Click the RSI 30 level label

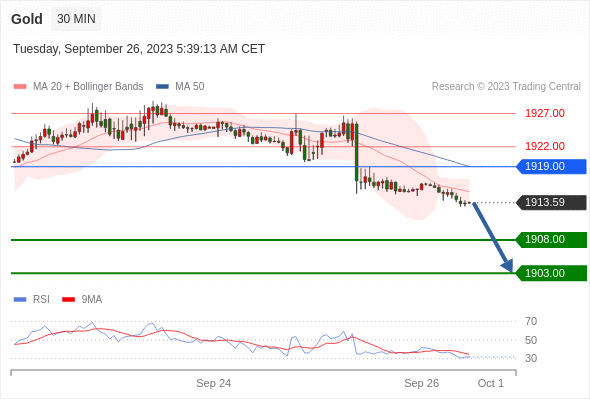[531, 358]
